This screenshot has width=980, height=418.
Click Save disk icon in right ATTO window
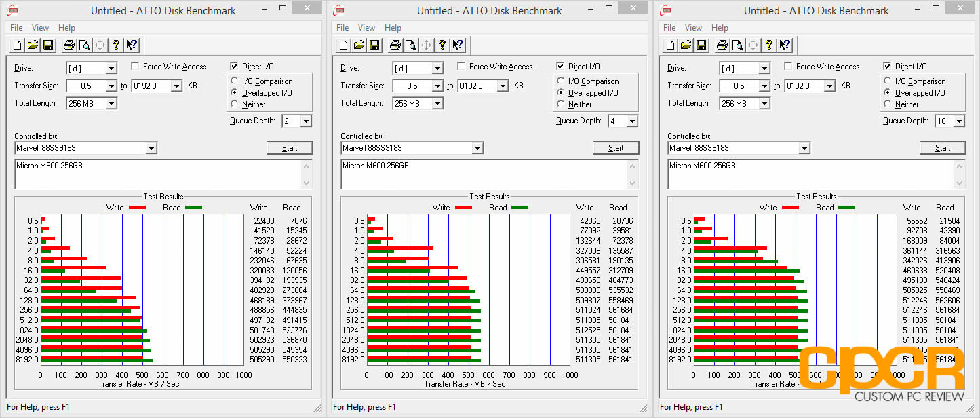click(701, 45)
